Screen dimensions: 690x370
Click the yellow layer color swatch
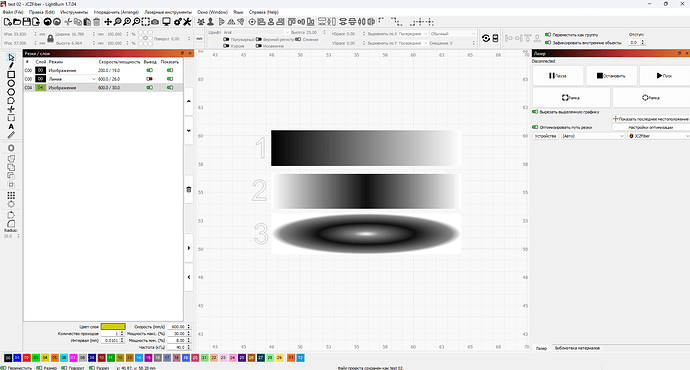tap(113, 326)
